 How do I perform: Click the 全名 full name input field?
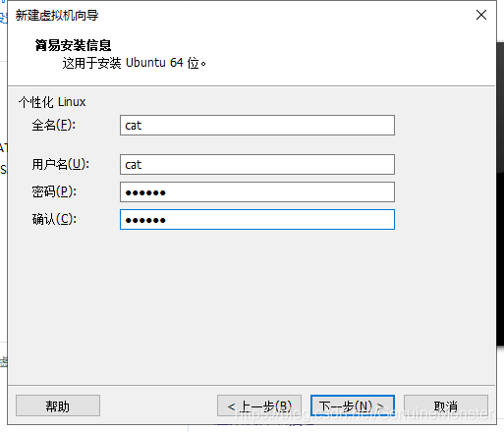coord(257,125)
